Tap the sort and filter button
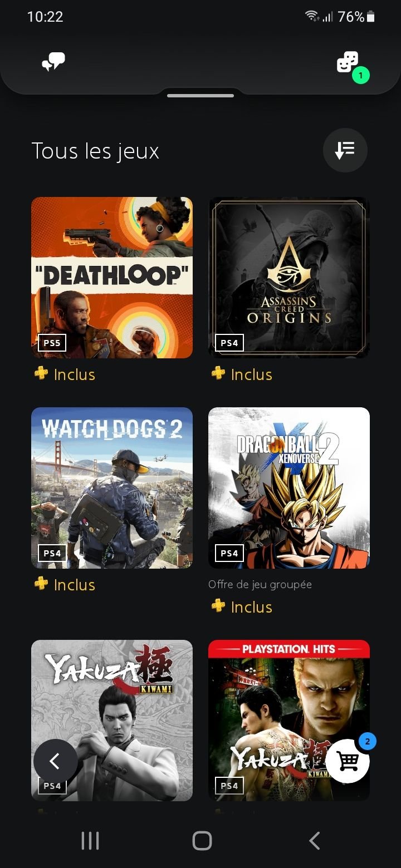The height and width of the screenshot is (868, 401). (345, 150)
